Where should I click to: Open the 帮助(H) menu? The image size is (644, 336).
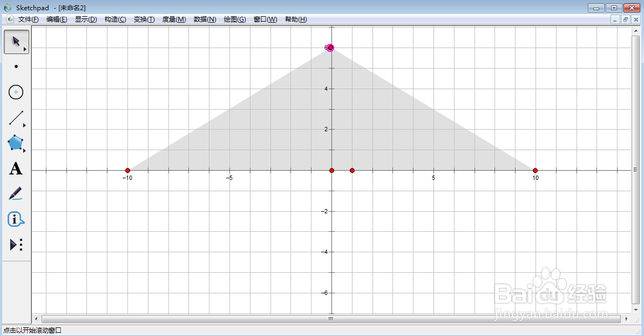(x=296, y=19)
